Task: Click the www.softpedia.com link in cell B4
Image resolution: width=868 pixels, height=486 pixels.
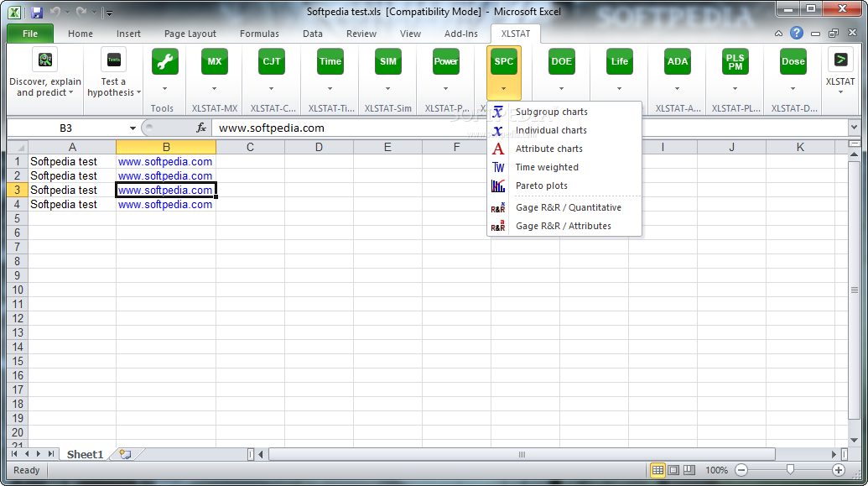Action: [165, 205]
